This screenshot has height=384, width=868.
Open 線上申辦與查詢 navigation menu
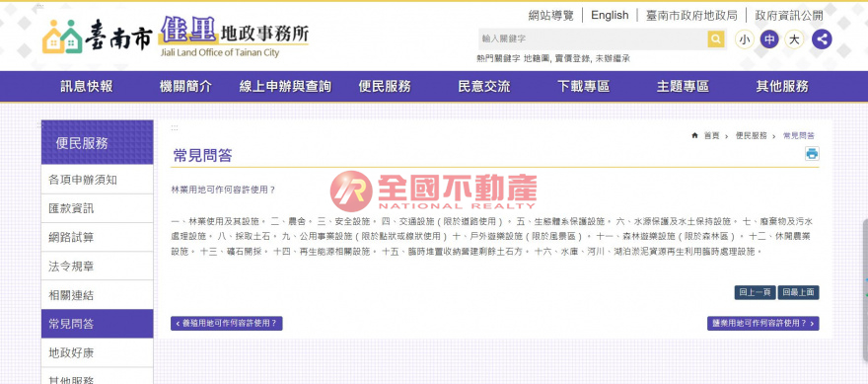coord(285,87)
